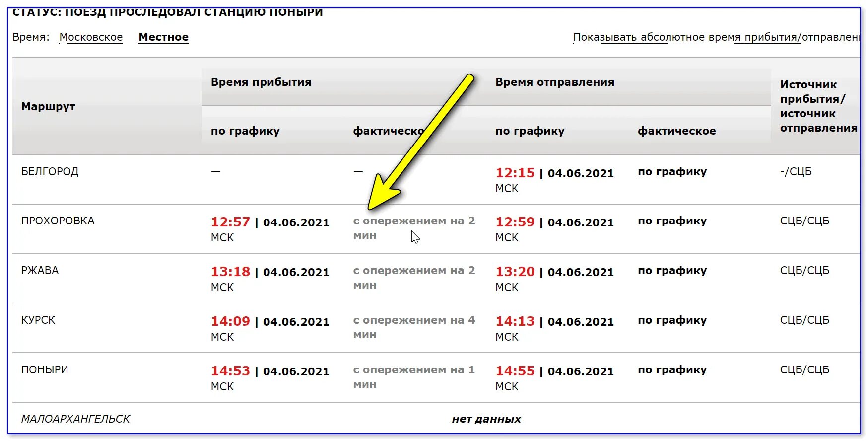
Task: Select the МАЛОАРХАНГЕЛЬСК station name
Action: pyautogui.click(x=75, y=419)
